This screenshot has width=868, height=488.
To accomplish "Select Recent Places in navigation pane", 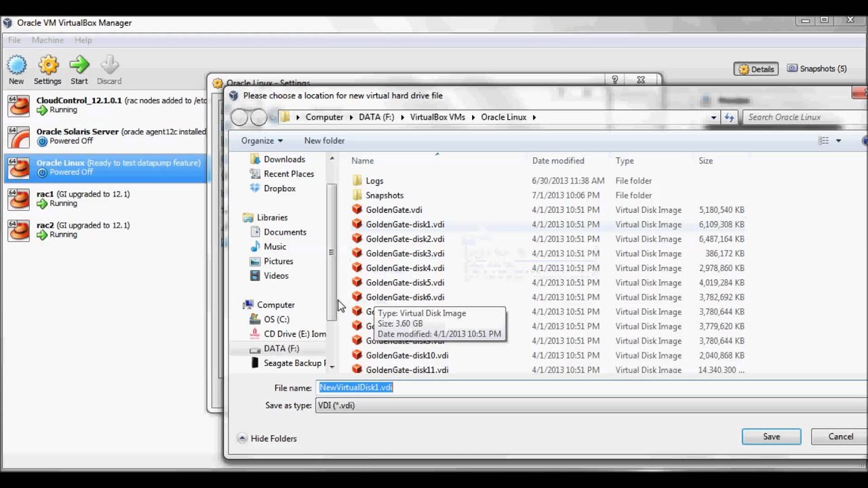I will click(x=289, y=174).
